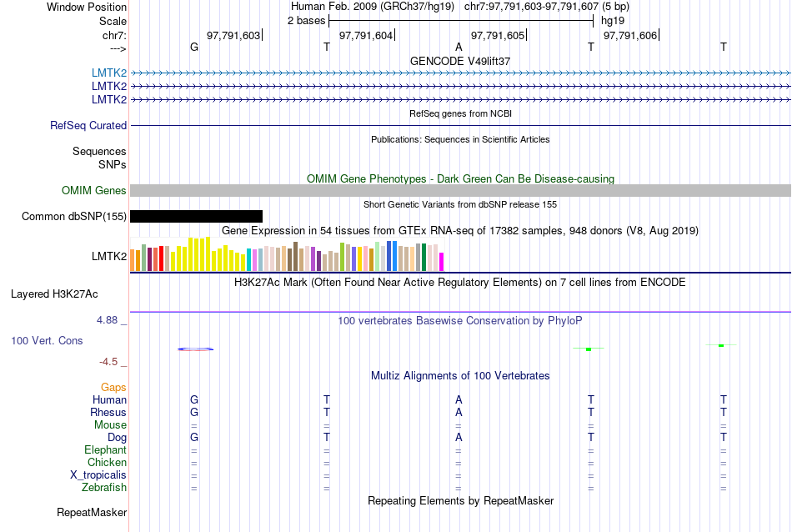Click position label 97,791,605

(498, 35)
